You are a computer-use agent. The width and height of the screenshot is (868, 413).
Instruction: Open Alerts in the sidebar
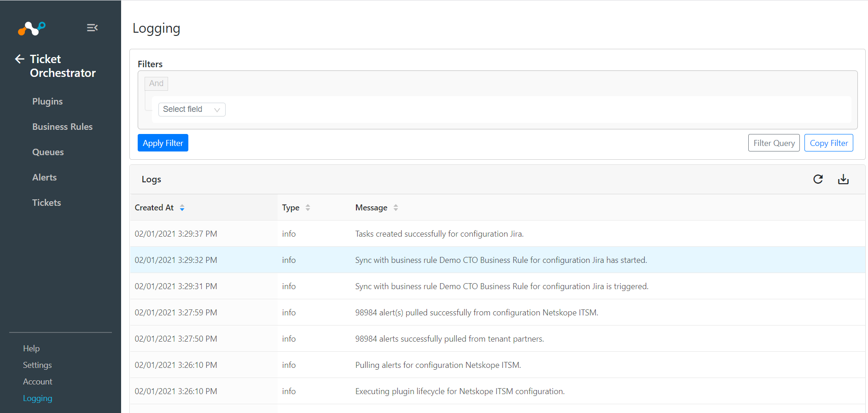point(44,177)
